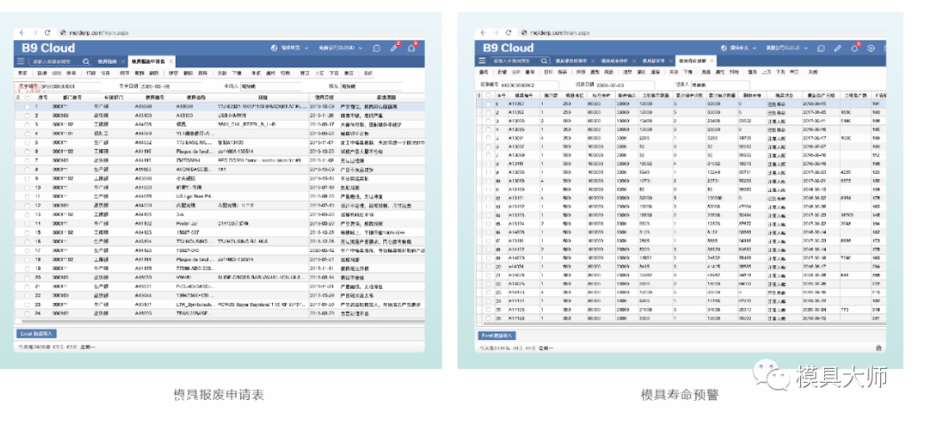Viewport: 944px width, 437px height.
Task: Toggle the select-all header checkbox in left table
Action: (x=26, y=98)
